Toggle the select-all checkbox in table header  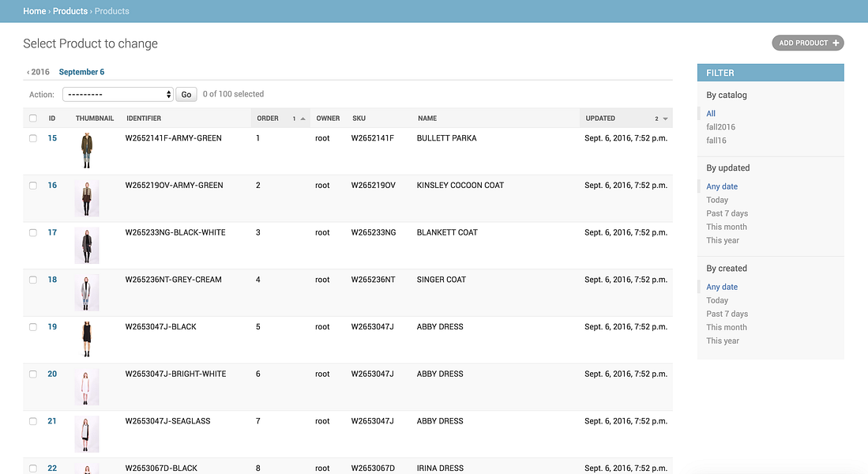click(33, 118)
